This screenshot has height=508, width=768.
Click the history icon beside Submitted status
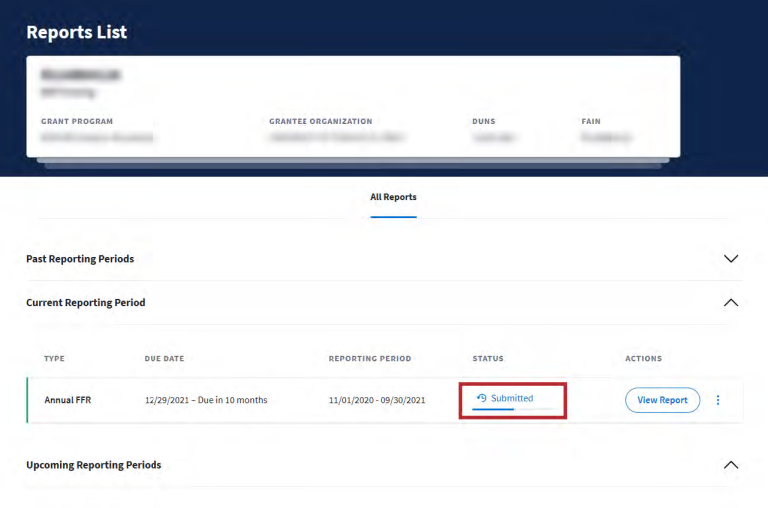pyautogui.click(x=481, y=398)
